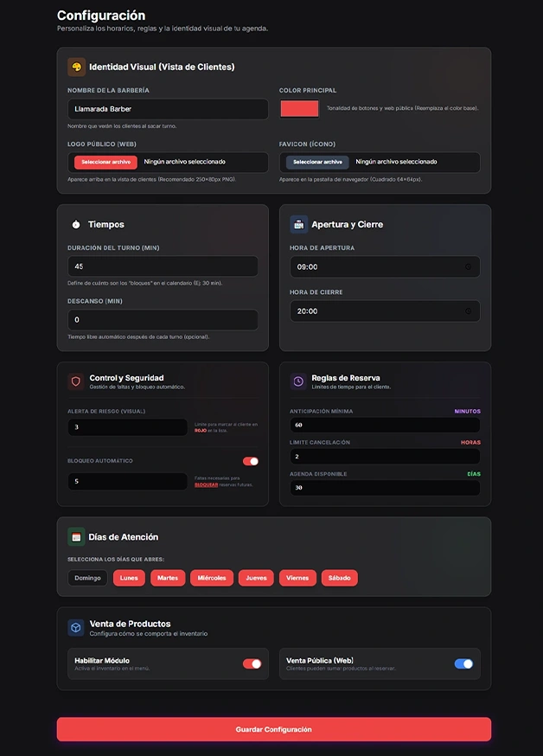543x756 pixels.
Task: Deselect the Sábado day chip
Action: click(x=339, y=578)
